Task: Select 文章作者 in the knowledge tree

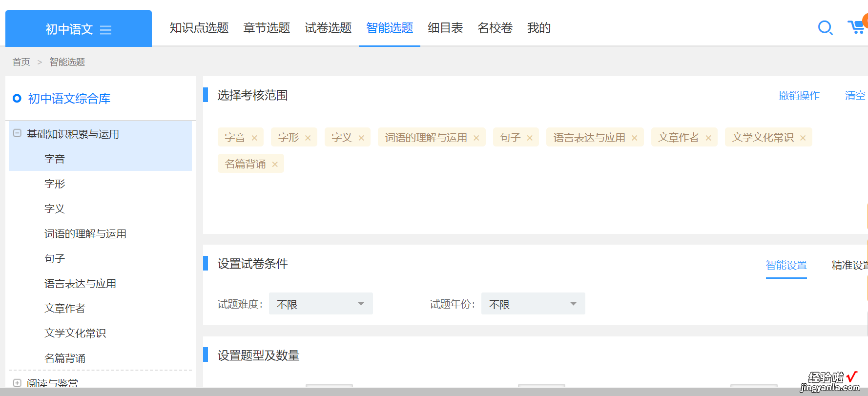Action: pyautogui.click(x=64, y=309)
